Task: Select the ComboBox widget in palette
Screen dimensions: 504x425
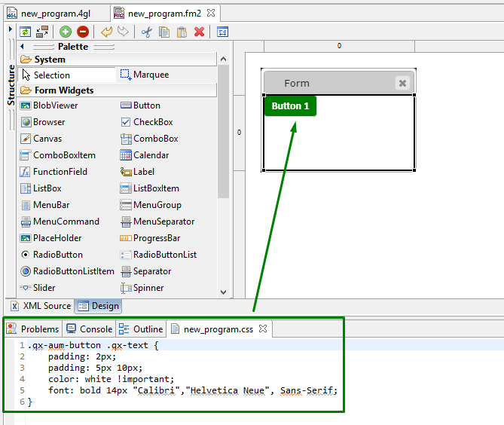Action: tap(155, 139)
